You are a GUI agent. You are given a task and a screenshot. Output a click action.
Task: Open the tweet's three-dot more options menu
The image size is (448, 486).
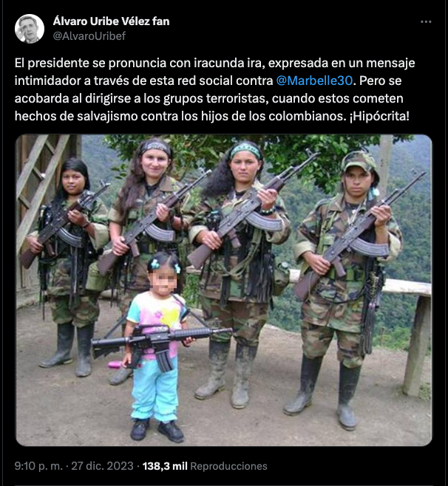click(x=426, y=21)
